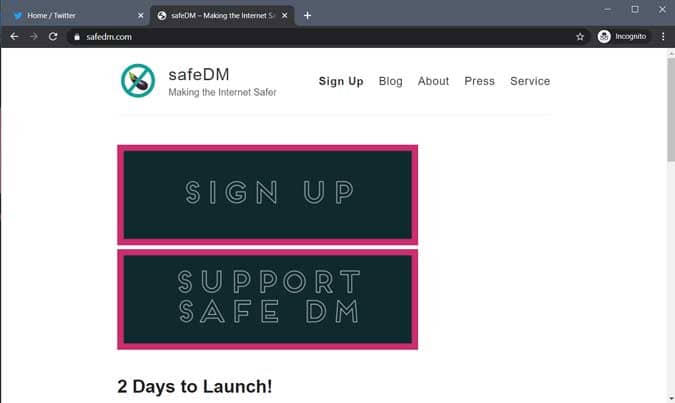Click the browser back arrow
675x403 pixels.
point(14,37)
